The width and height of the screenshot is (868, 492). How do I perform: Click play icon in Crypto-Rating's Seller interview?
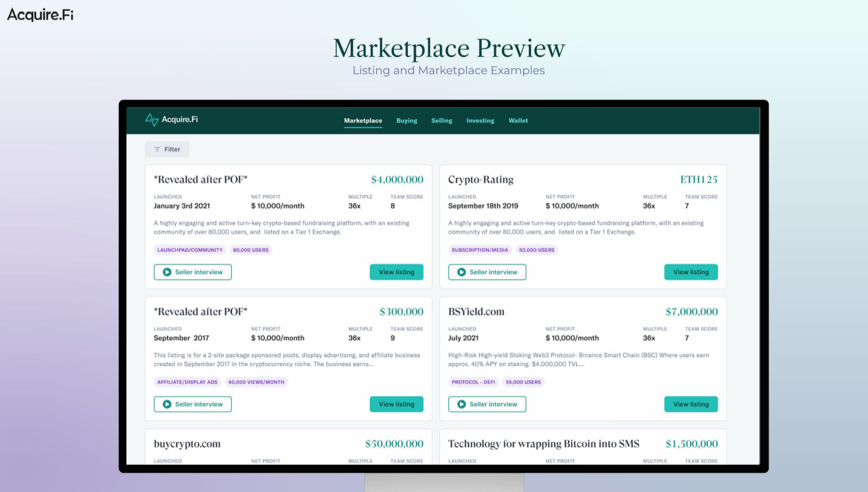click(461, 272)
